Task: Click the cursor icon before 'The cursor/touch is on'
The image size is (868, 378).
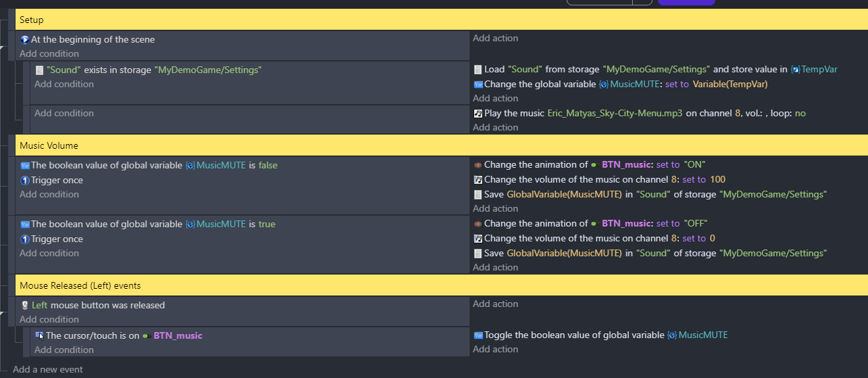Action: [x=39, y=335]
